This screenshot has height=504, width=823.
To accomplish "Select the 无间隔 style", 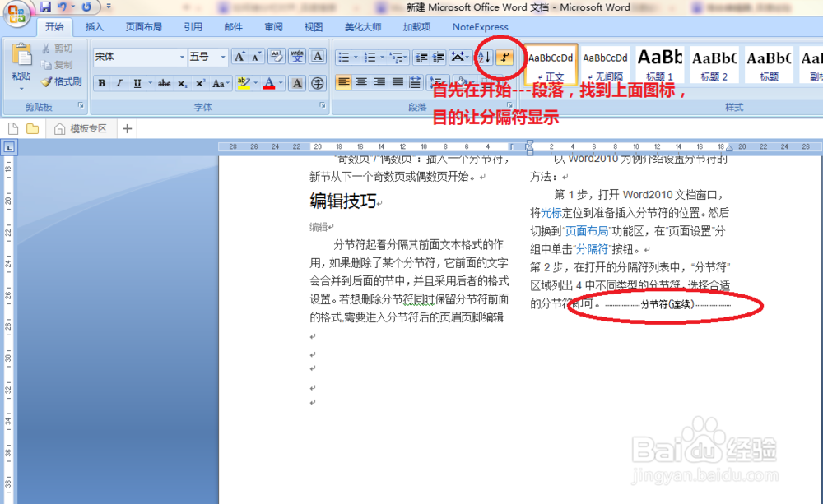I will coord(605,64).
